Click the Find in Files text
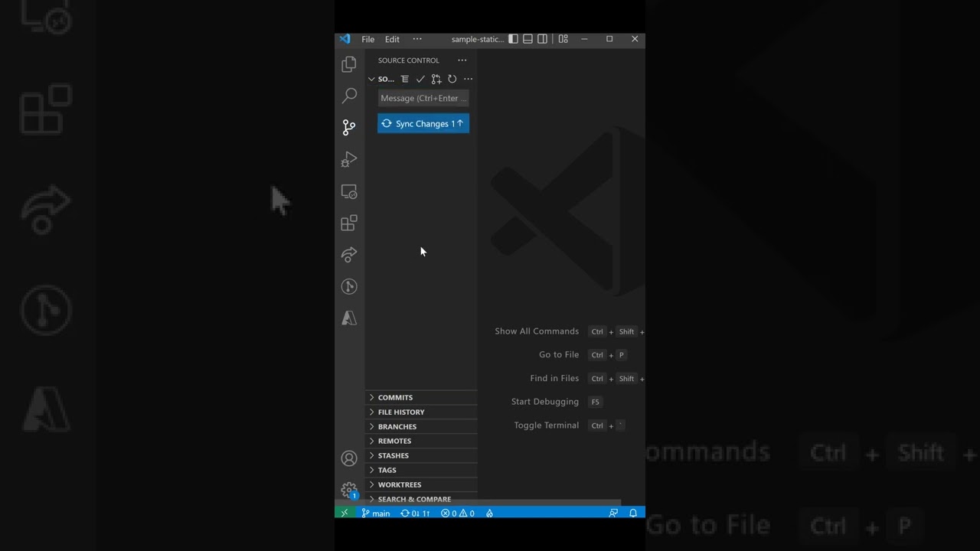This screenshot has height=551, width=980. 554,378
